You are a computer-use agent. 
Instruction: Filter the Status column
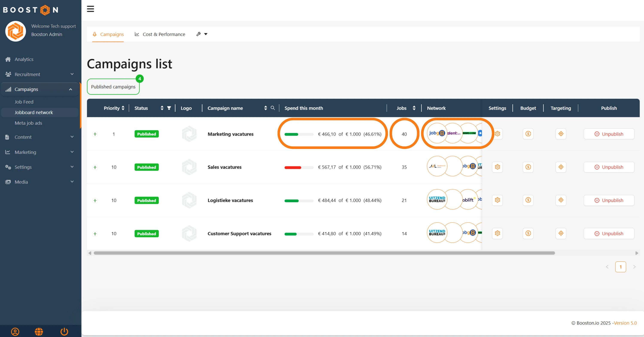[169, 108]
